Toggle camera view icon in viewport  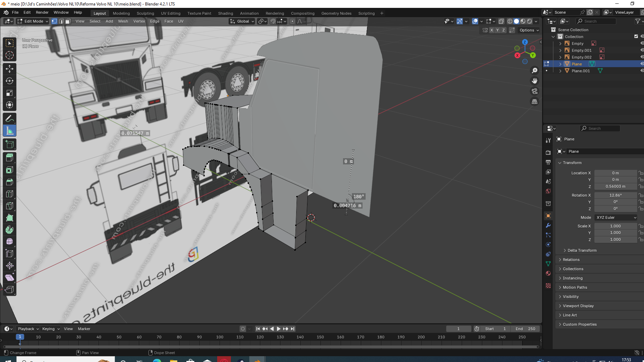pyautogui.click(x=534, y=91)
